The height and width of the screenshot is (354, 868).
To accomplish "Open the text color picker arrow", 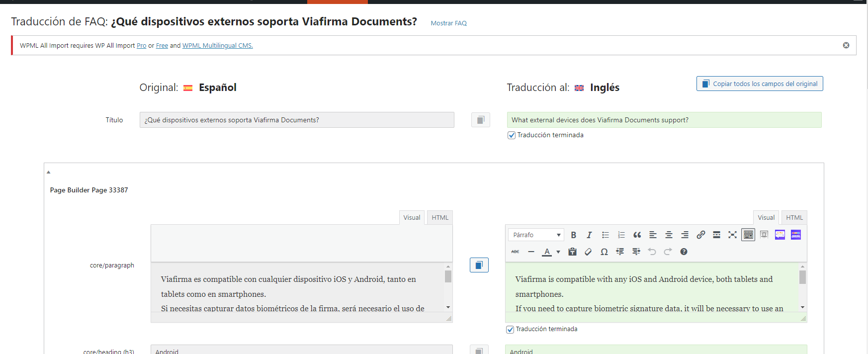I will (x=558, y=252).
